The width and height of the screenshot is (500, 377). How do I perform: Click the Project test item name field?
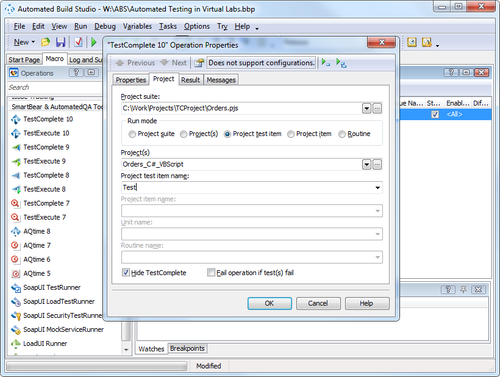[x=247, y=187]
